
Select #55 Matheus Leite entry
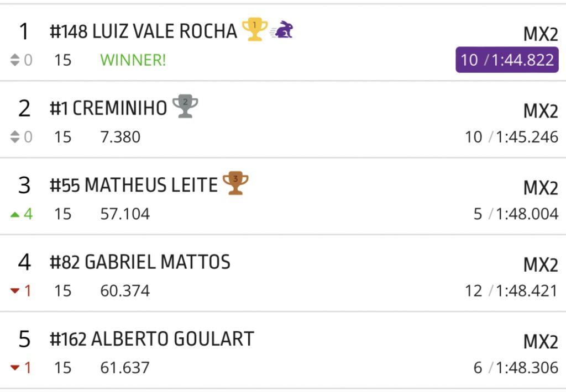click(x=133, y=186)
